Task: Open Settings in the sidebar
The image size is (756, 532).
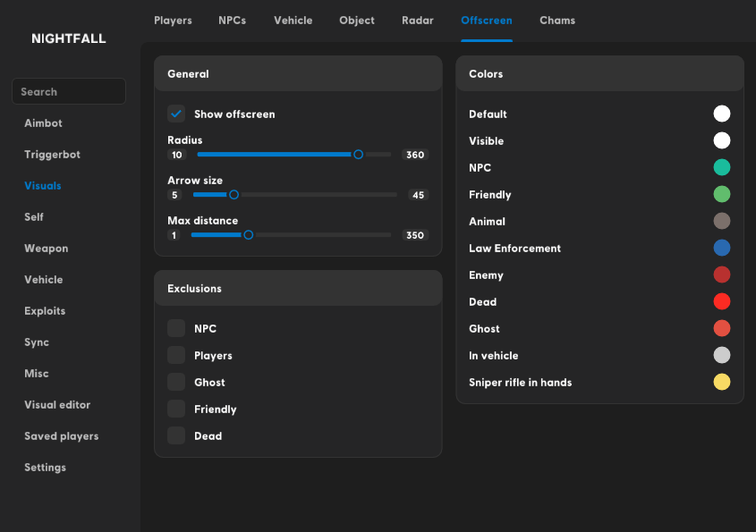Action: click(x=45, y=468)
